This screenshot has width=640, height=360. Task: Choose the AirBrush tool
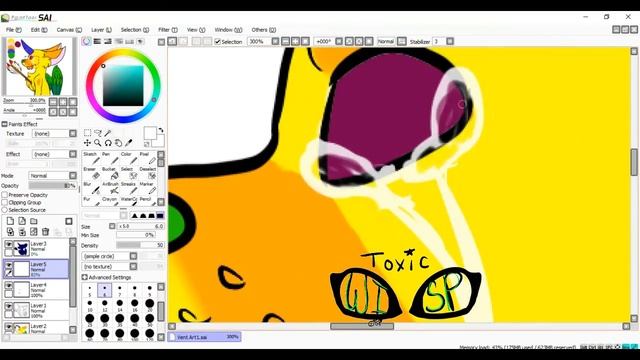coord(109,189)
